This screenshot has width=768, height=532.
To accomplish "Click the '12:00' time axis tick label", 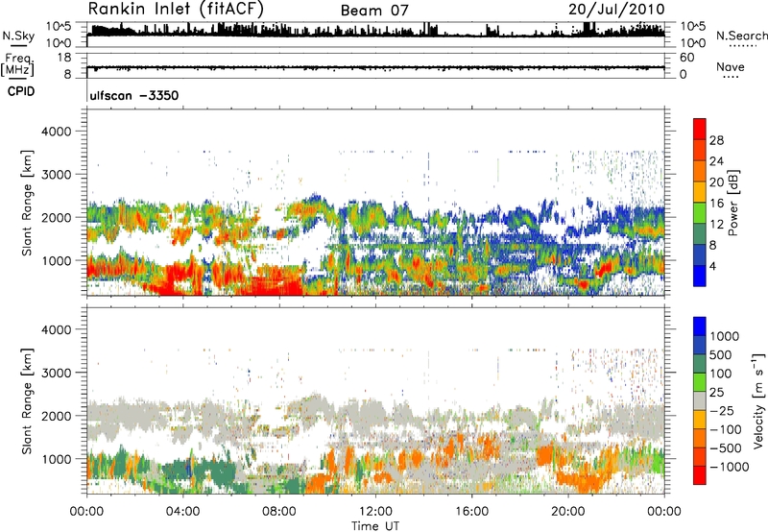I will pos(375,512).
